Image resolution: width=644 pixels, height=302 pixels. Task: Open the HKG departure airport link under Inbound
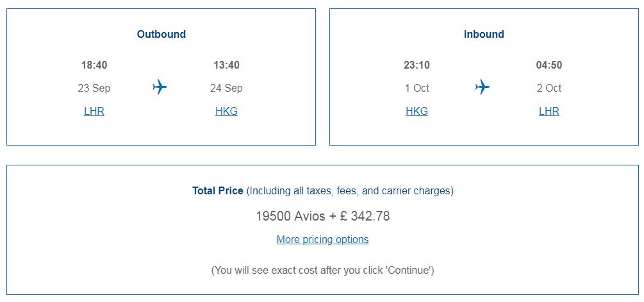[417, 112]
